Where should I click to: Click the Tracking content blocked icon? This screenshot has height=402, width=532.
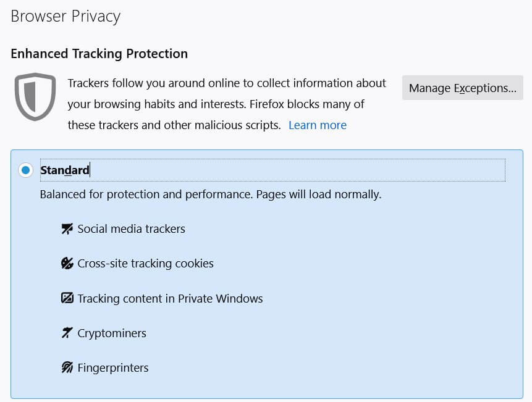(x=67, y=298)
